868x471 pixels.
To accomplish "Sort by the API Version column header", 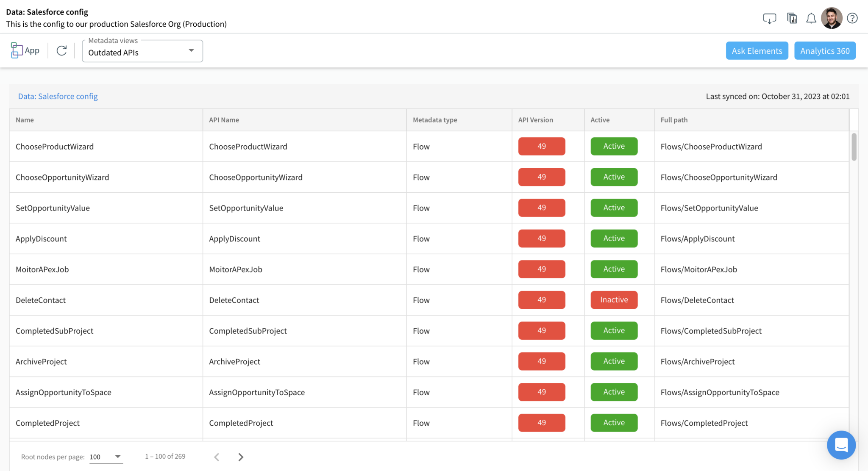I will (535, 120).
